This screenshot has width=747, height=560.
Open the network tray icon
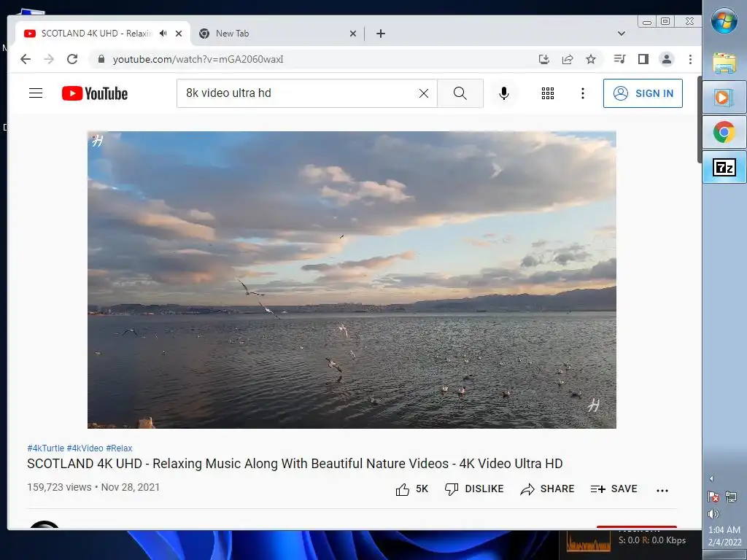[731, 497]
